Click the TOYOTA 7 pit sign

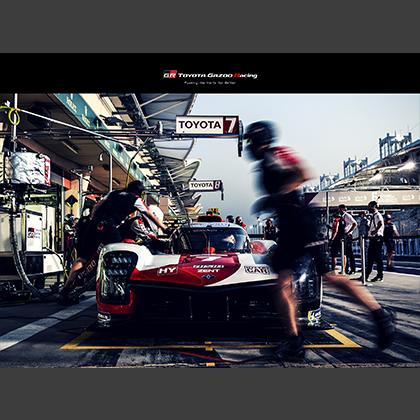[x=207, y=125]
